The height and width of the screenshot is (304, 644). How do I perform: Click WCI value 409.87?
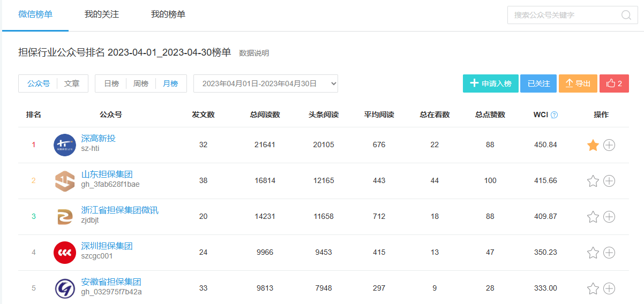click(546, 217)
